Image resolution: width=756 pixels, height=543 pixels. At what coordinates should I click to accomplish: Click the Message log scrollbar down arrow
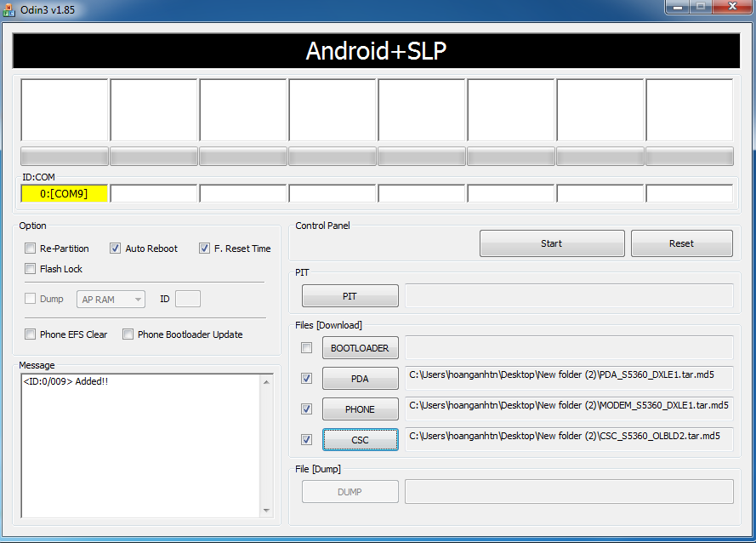[x=267, y=510]
